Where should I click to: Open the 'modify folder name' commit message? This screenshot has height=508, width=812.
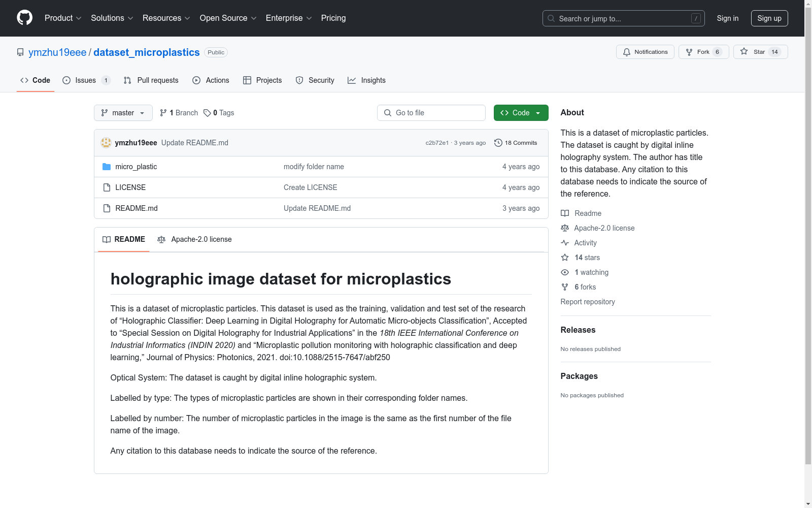(x=314, y=167)
